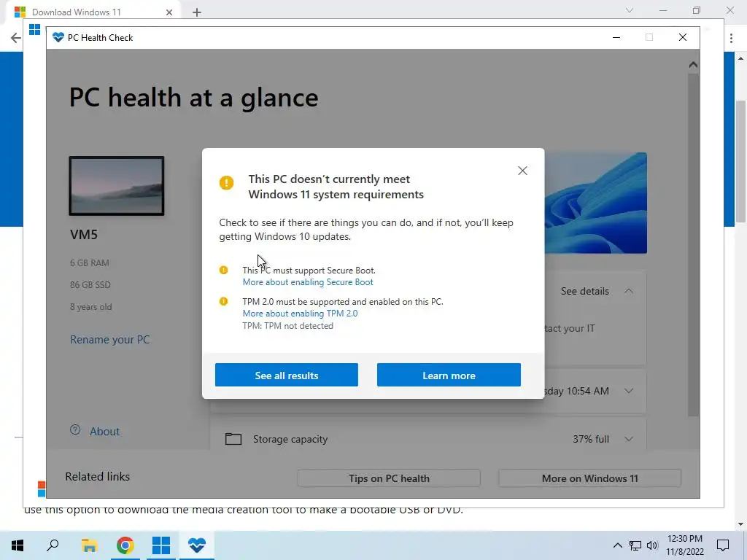Click the network icon in system tray
747x560 pixels.
pyautogui.click(x=635, y=545)
